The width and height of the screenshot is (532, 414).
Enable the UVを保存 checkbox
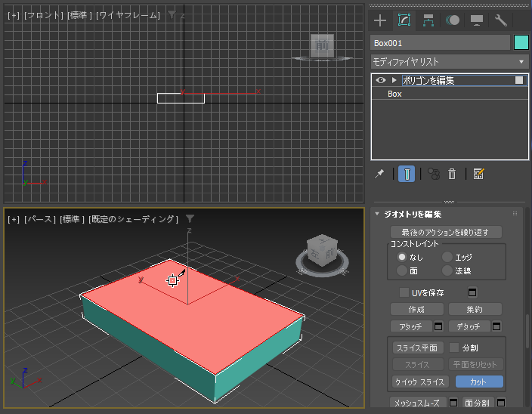click(404, 292)
